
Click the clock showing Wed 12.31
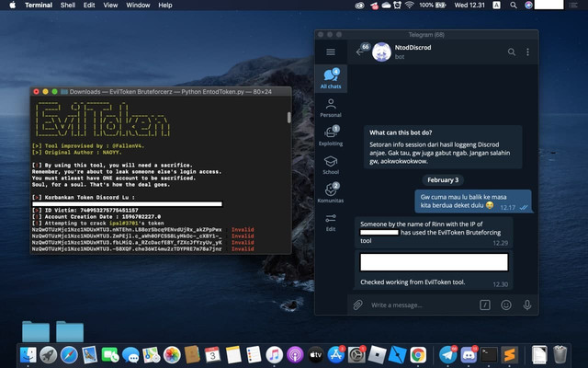(469, 5)
